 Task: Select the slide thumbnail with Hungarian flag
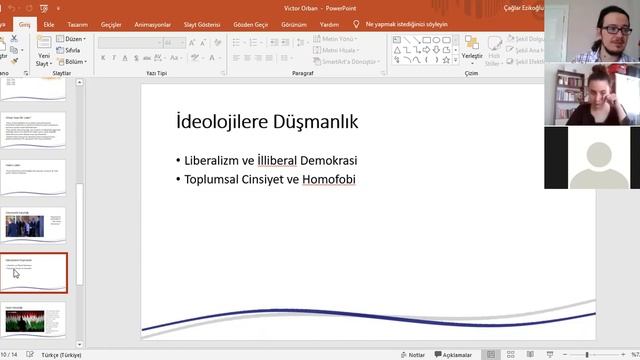click(33, 320)
